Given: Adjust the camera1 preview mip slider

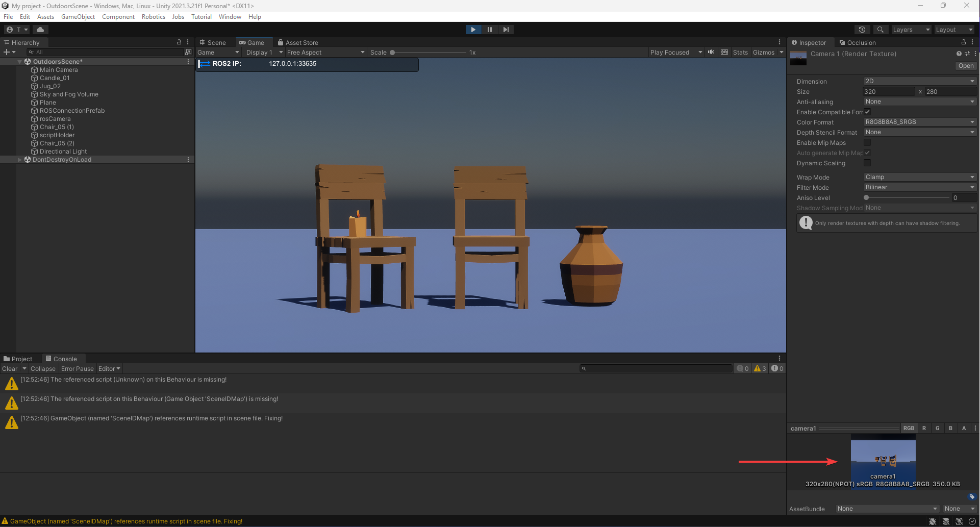Looking at the screenshot, I should pyautogui.click(x=859, y=429).
